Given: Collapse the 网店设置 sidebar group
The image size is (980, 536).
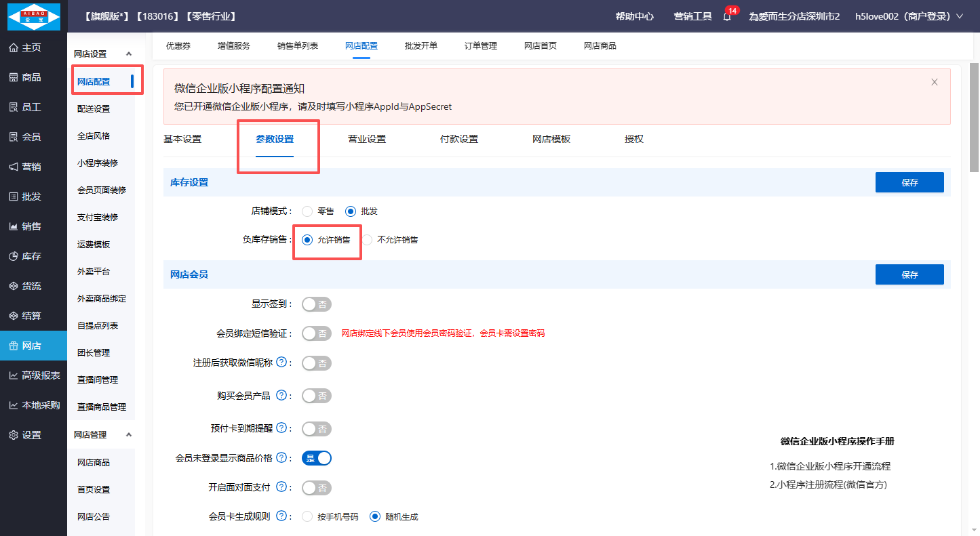Looking at the screenshot, I should click(x=129, y=54).
